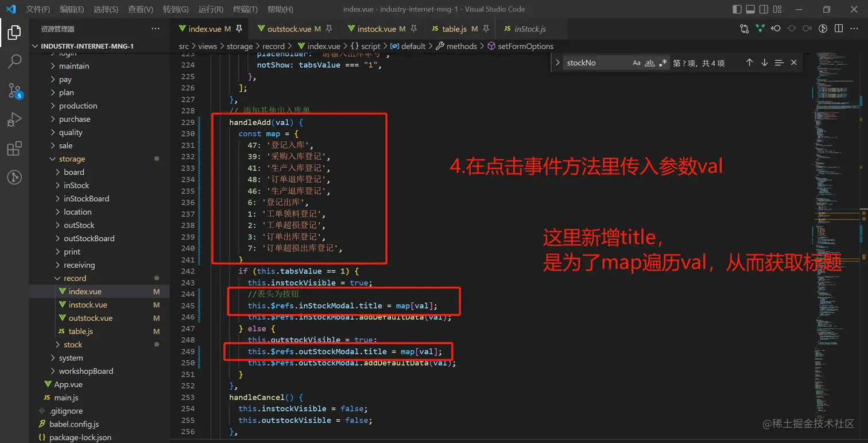This screenshot has width=868, height=443.
Task: Toggle Secondary Side Bar visibility
Action: pyautogui.click(x=764, y=9)
